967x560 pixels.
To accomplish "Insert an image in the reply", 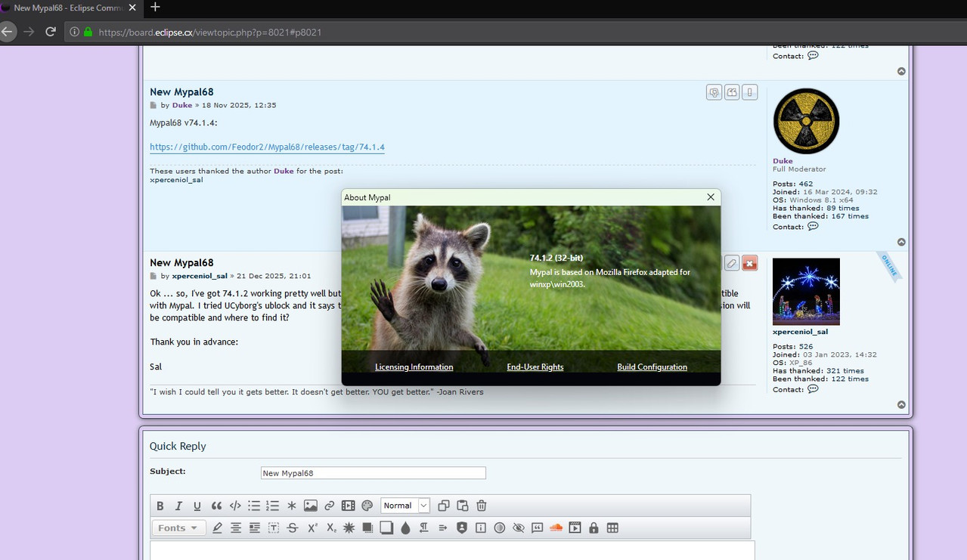I will 311,506.
